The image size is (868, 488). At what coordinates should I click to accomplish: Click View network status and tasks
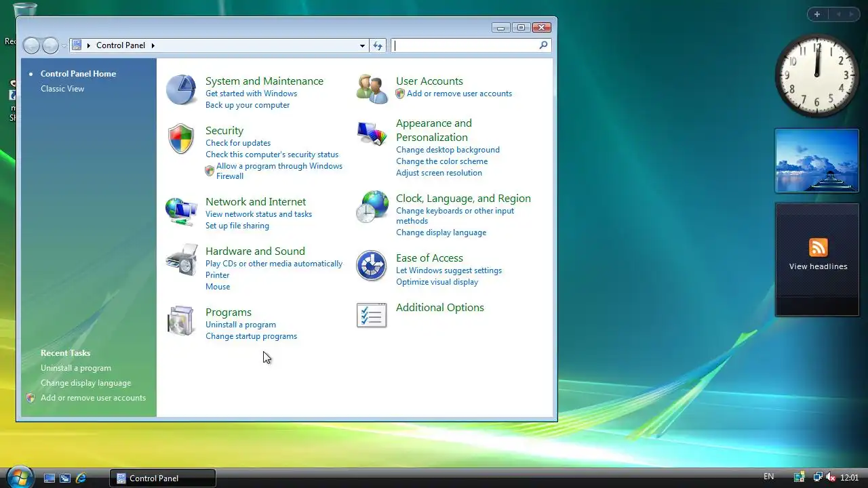(x=258, y=214)
